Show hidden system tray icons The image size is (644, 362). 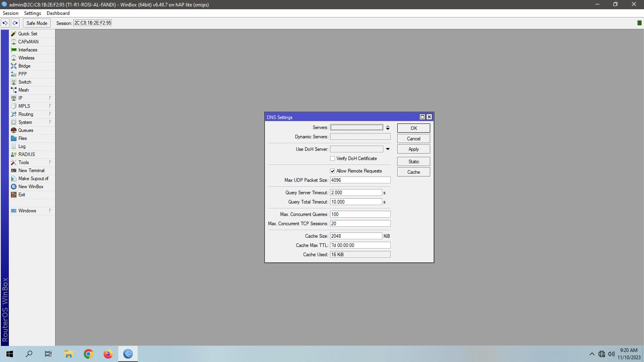592,354
